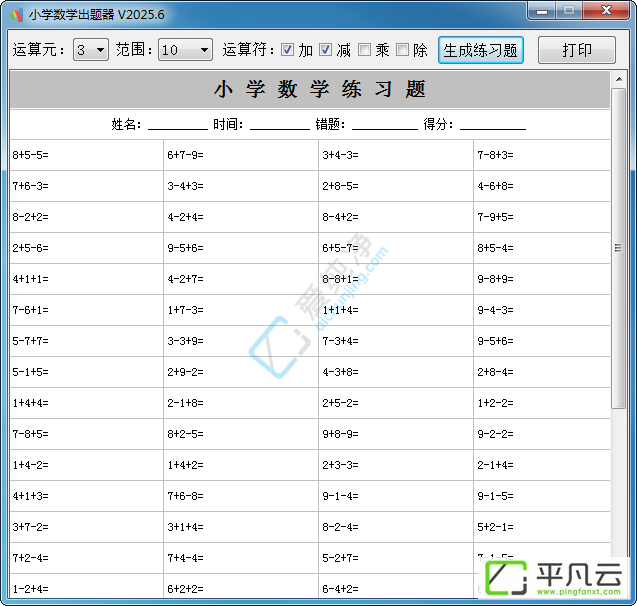This screenshot has height=606, width=637.
Task: Select the 3+7-2= problem cell
Action: coord(87,527)
